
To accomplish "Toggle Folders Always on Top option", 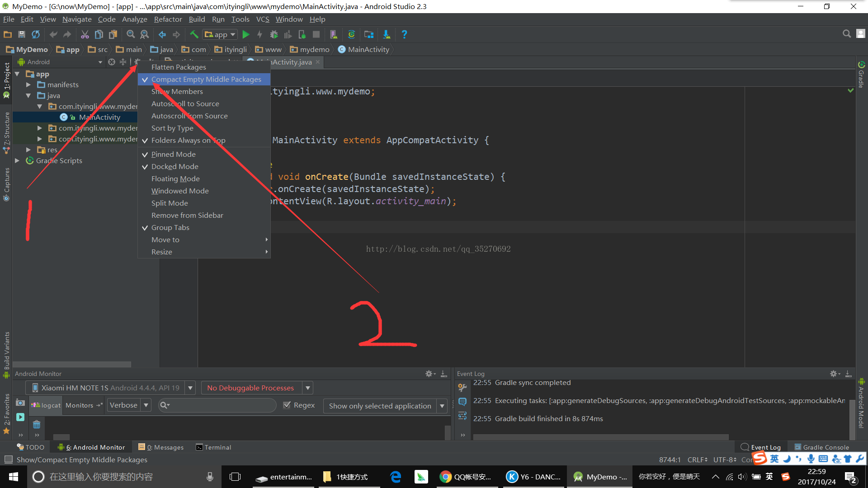I will tap(189, 140).
